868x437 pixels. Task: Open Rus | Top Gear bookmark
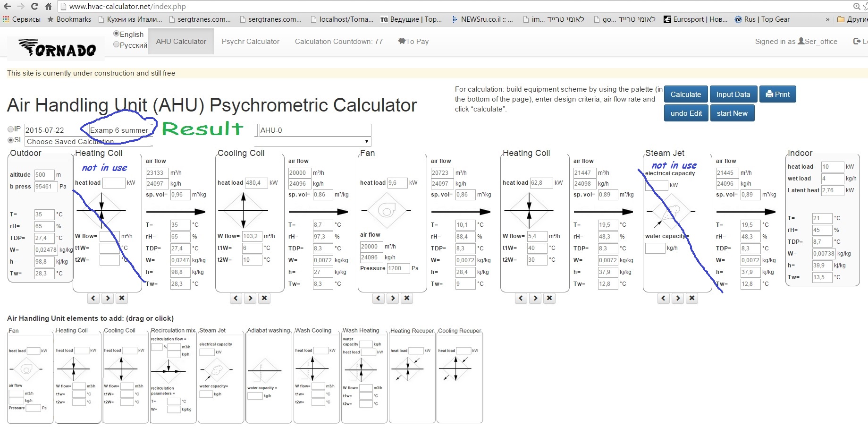762,19
